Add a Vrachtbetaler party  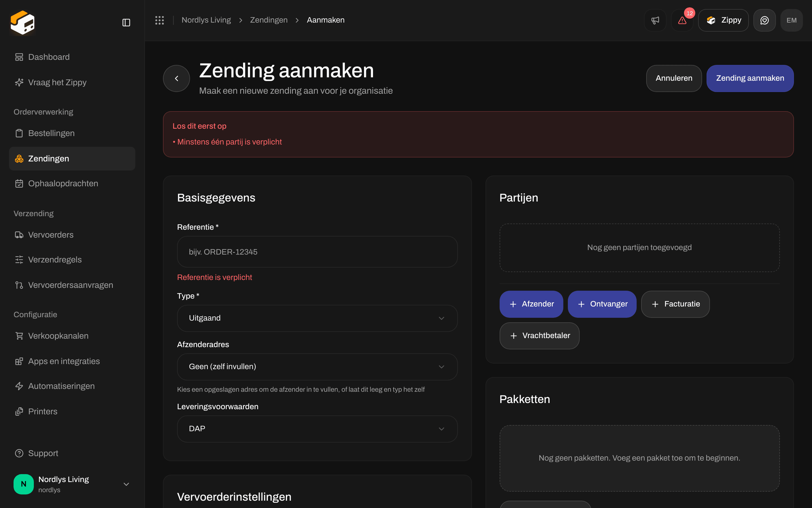tap(539, 336)
